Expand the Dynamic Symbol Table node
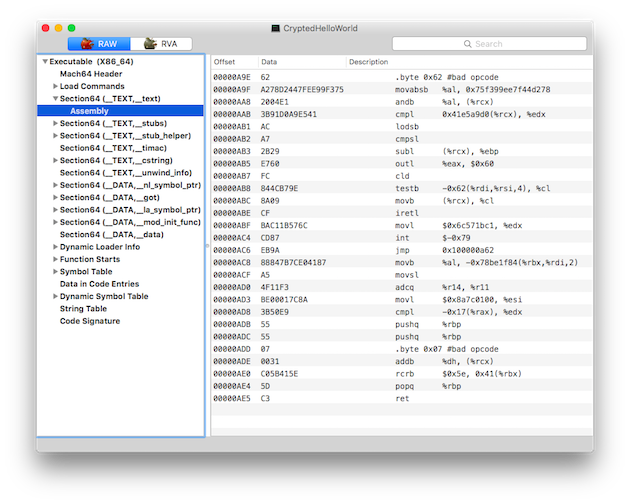This screenshot has width=630, height=504. pyautogui.click(x=55, y=296)
